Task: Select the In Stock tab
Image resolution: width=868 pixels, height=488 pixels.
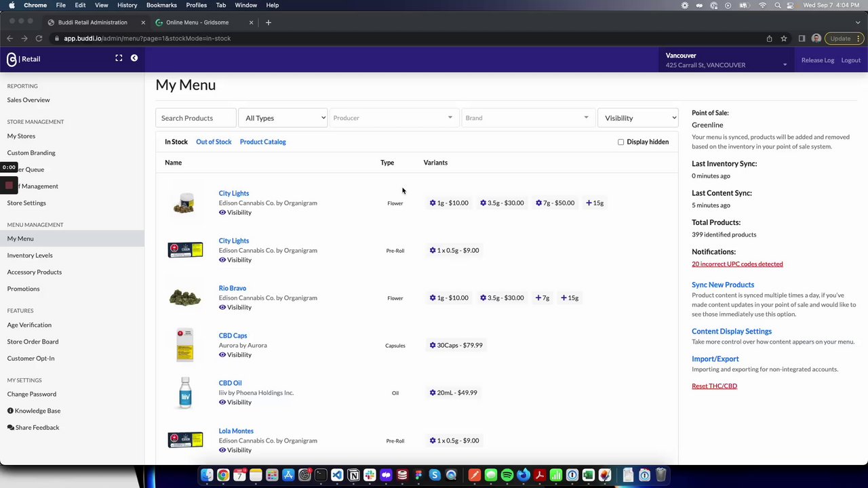Action: 176,142
